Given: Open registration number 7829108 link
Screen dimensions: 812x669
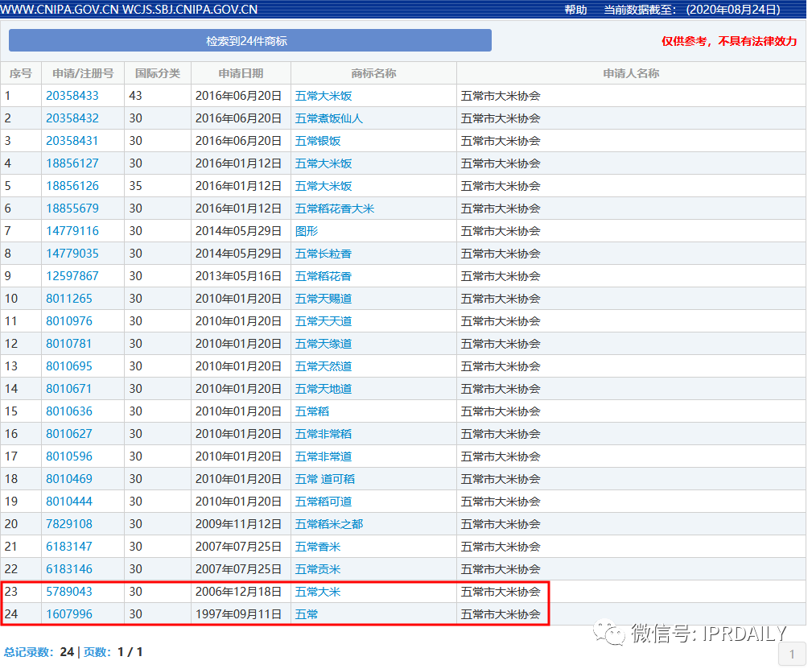Looking at the screenshot, I should coord(69,524).
